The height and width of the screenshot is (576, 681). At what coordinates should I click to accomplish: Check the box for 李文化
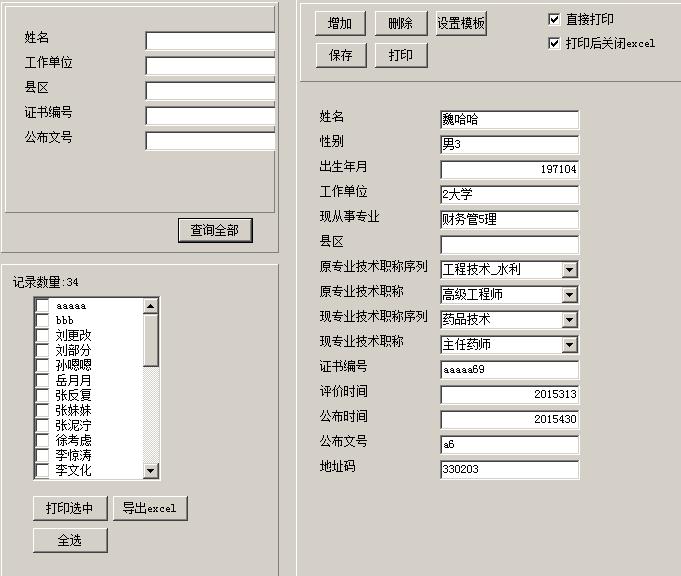(x=42, y=470)
